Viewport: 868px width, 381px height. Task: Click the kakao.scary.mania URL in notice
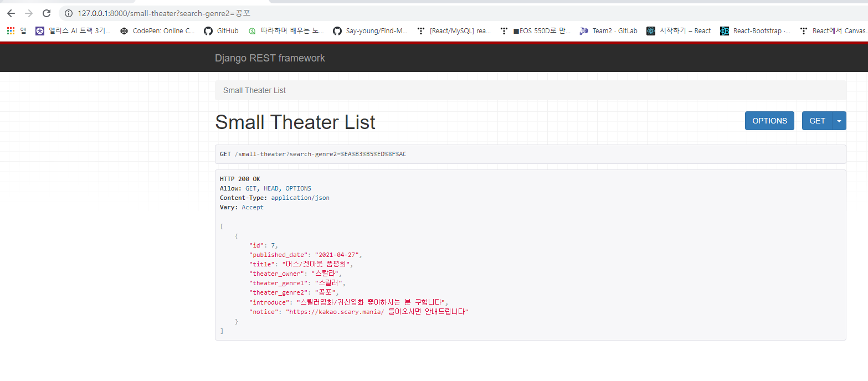tap(336, 312)
